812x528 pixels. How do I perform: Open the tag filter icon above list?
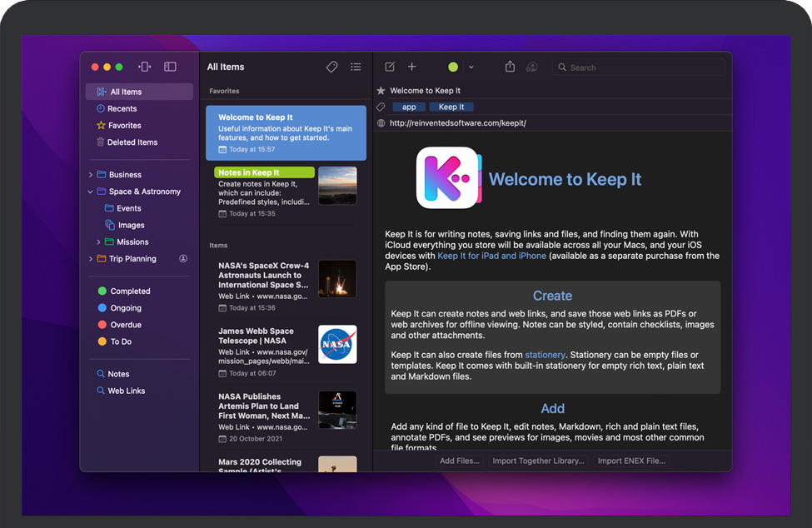(331, 67)
